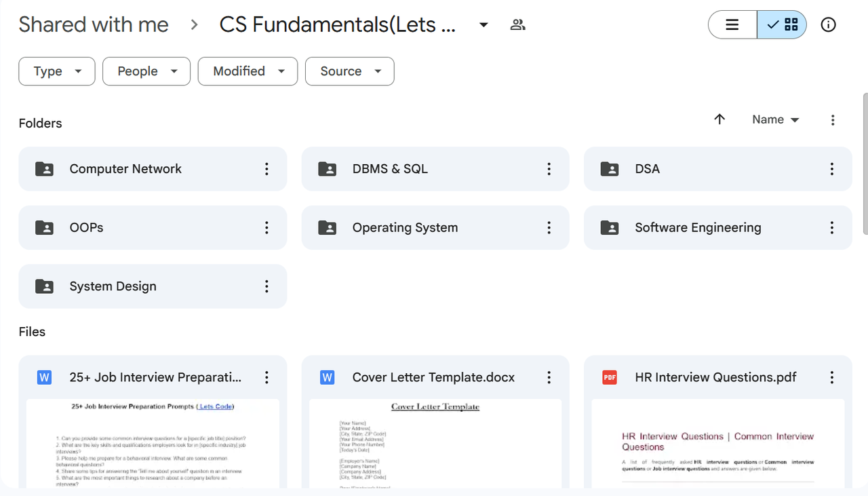The height and width of the screenshot is (496, 868).
Task: Open the CS Fundamentals folder dropdown arrow
Action: click(x=484, y=25)
